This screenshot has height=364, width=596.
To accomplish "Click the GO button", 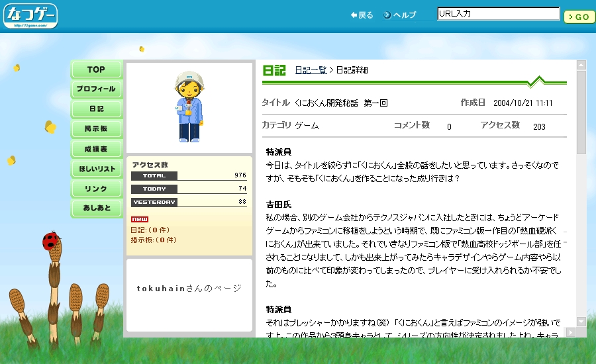I will [x=579, y=17].
